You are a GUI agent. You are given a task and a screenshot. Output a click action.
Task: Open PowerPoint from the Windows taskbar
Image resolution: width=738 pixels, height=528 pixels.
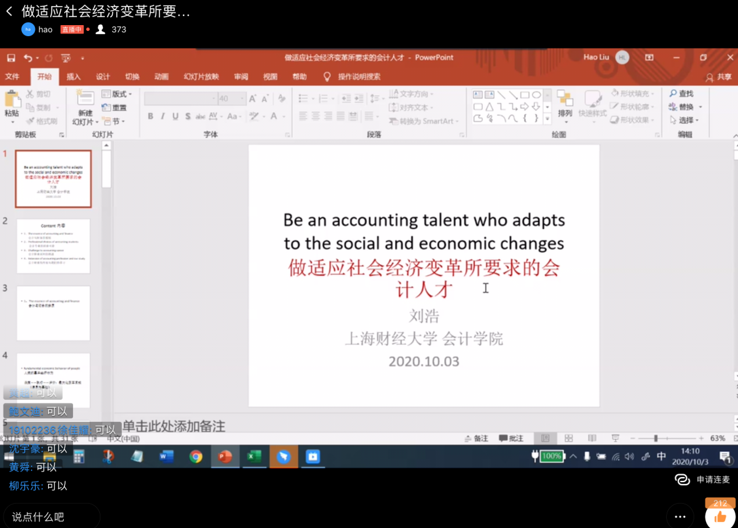pos(225,457)
